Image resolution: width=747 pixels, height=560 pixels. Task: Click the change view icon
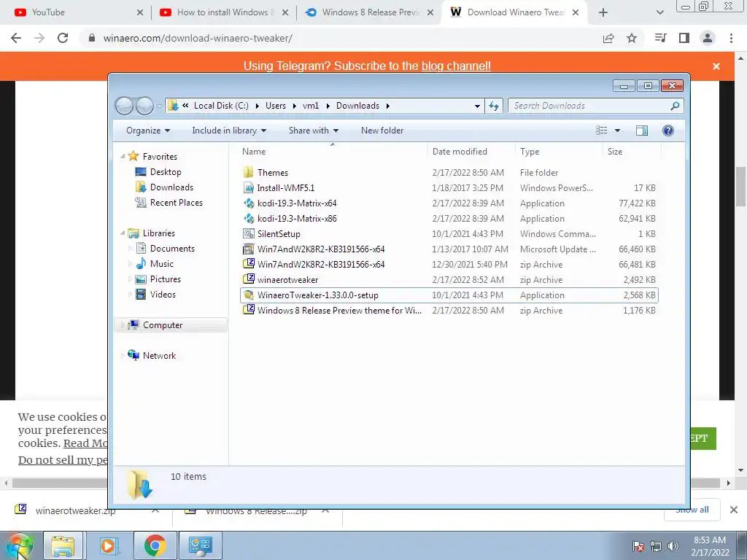[602, 131]
